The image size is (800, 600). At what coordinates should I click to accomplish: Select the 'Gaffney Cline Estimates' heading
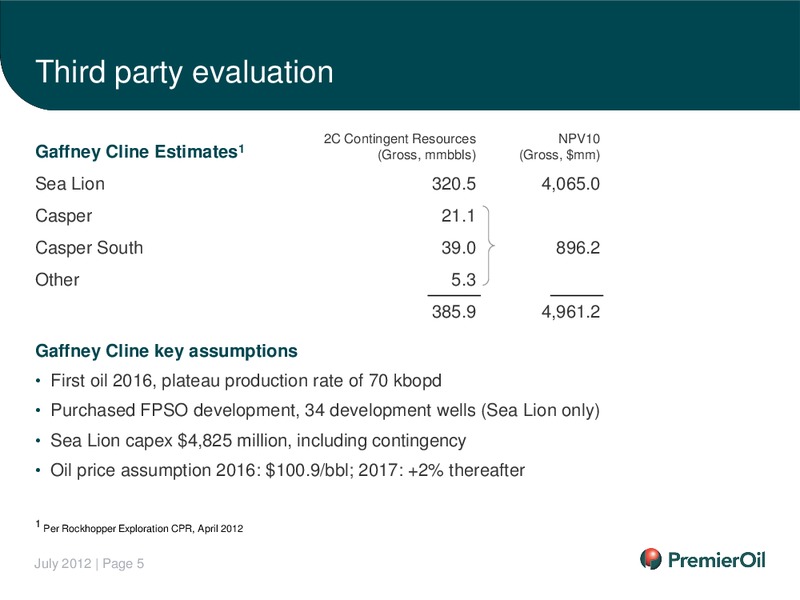140,152
